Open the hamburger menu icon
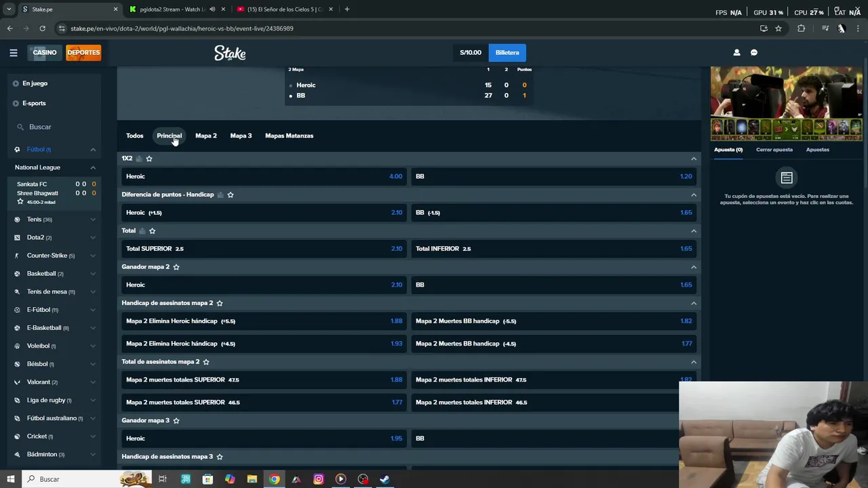 coord(13,52)
